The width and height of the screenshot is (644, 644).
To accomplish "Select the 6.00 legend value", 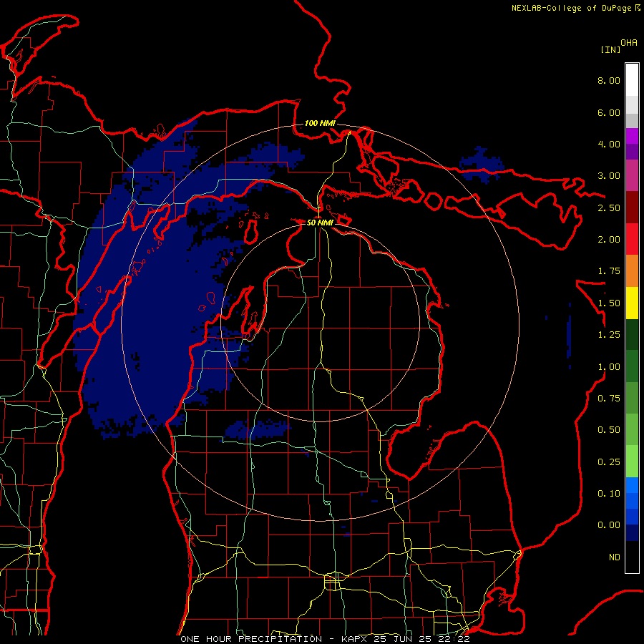I will coord(609,112).
